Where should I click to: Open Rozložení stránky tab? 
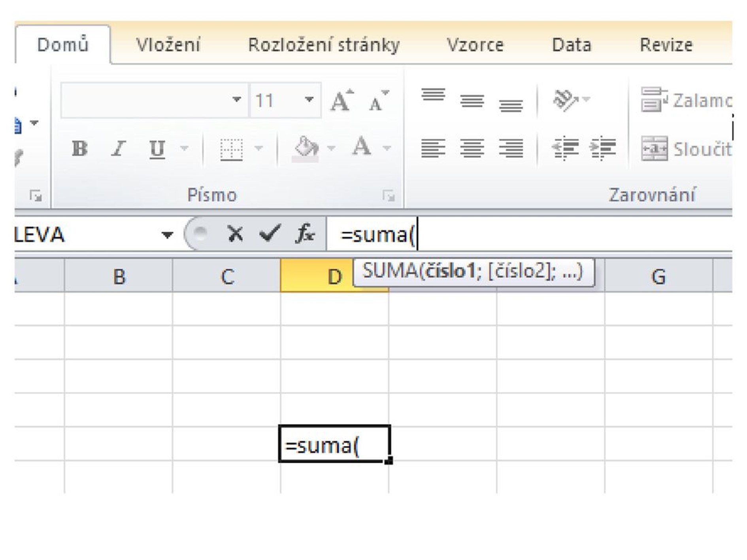(324, 45)
